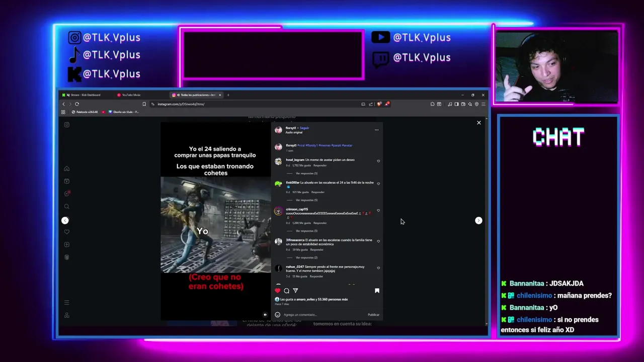Viewport: 644px width, 362px height.
Task: Open the Instagram logo in the sidebar
Action: (x=66, y=125)
